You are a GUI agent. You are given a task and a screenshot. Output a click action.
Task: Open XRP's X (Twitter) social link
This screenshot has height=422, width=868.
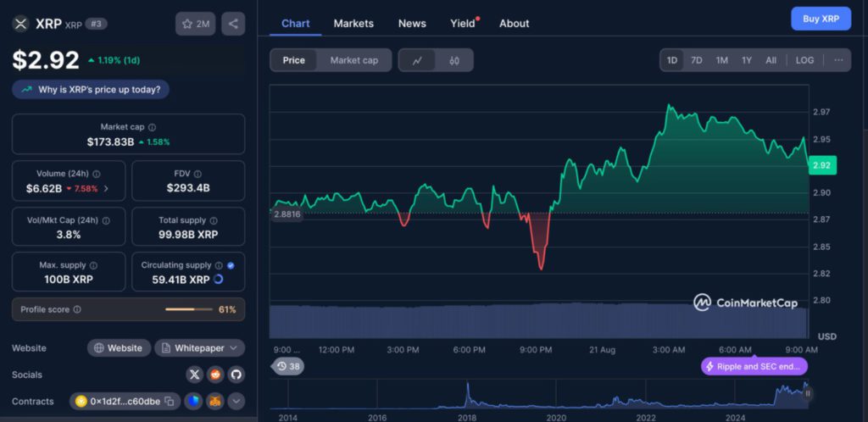[x=195, y=374]
